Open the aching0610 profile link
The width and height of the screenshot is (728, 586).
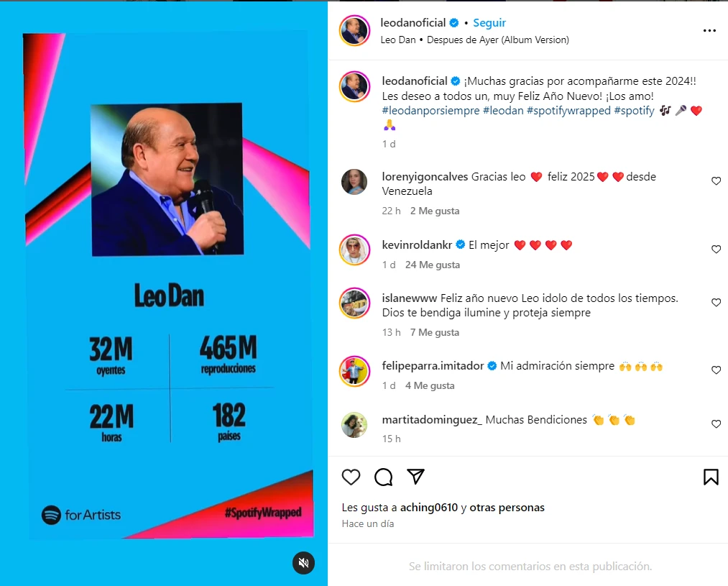point(429,508)
